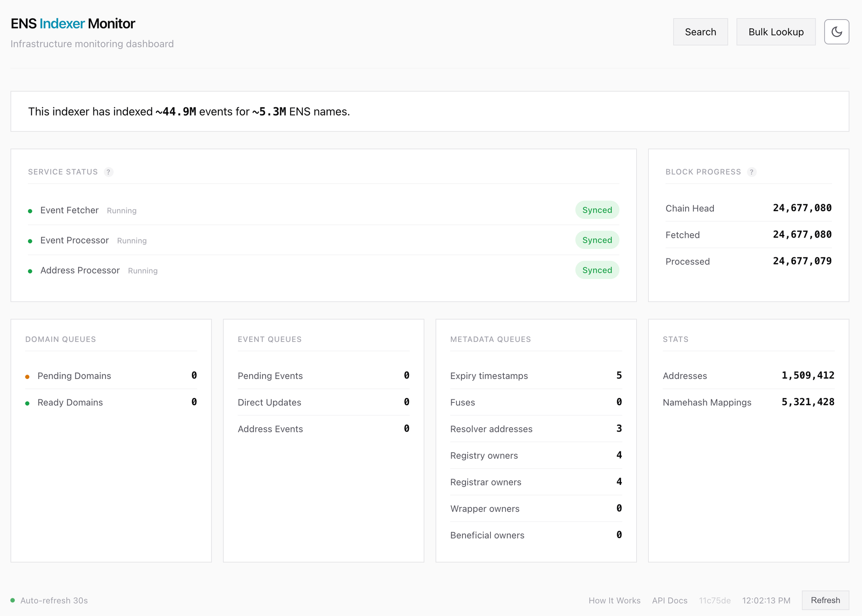Click the auto-refresh status dot
862x616 pixels.
(13, 600)
